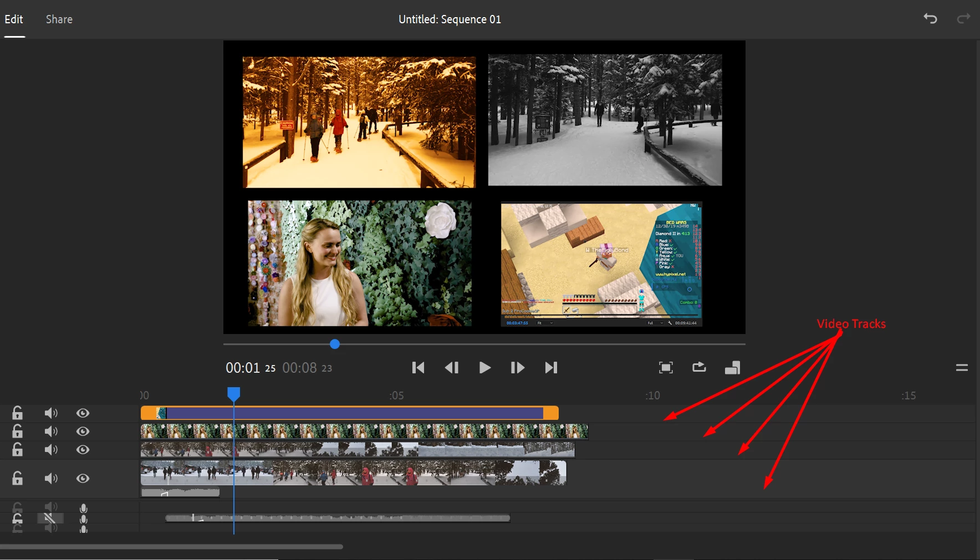Viewport: 980px width, 560px height.
Task: Mute the title clip track
Action: tap(51, 413)
